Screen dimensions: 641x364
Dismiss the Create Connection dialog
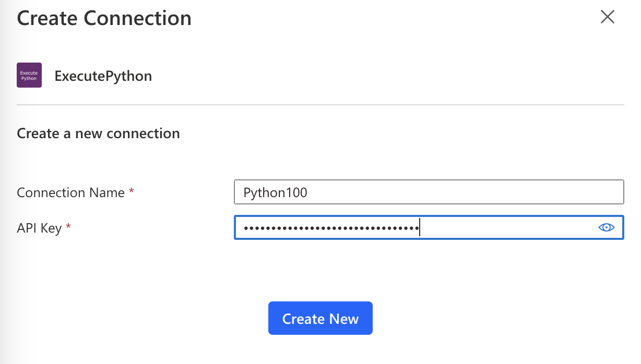pos(607,17)
